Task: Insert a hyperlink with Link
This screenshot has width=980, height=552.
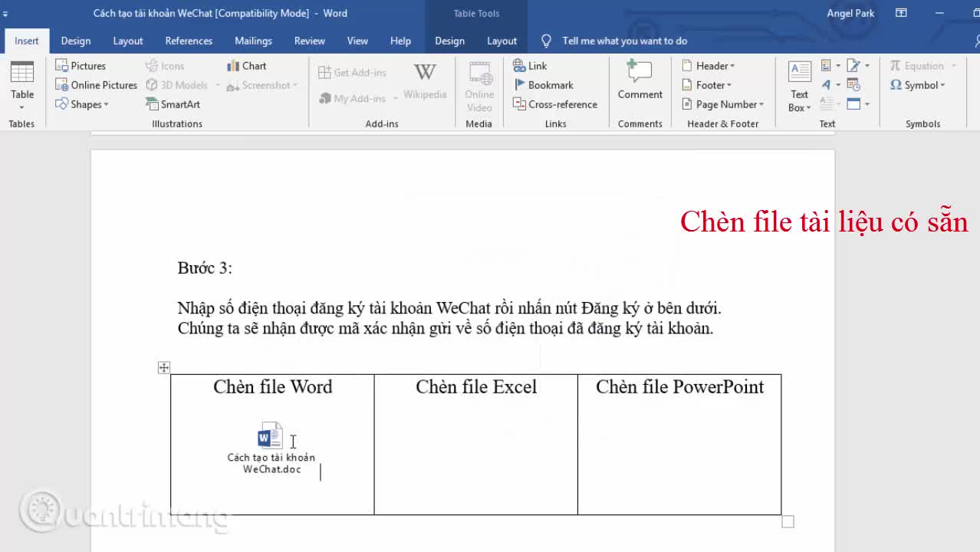Action: point(530,66)
